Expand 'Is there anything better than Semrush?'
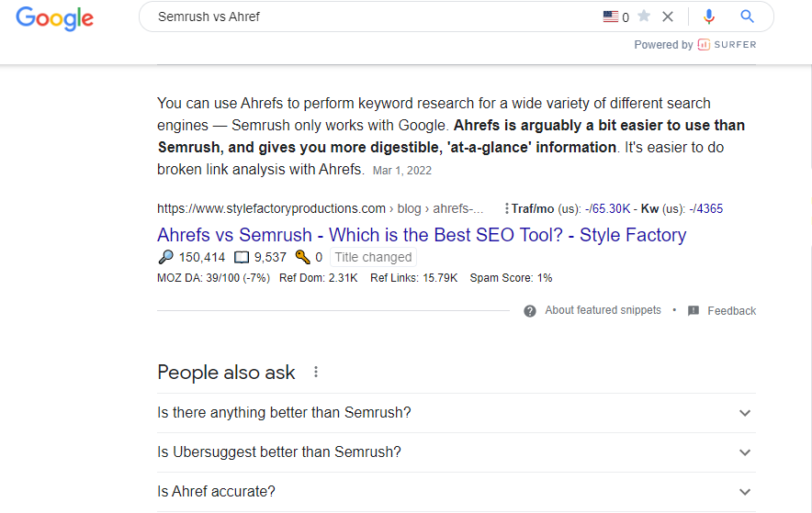 click(745, 413)
